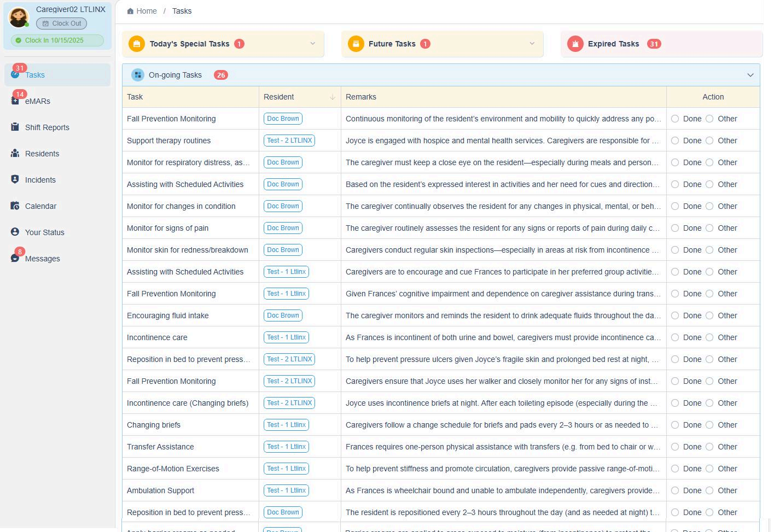This screenshot has width=774, height=532.
Task: Click the Your Status person icon
Action: pyautogui.click(x=15, y=232)
